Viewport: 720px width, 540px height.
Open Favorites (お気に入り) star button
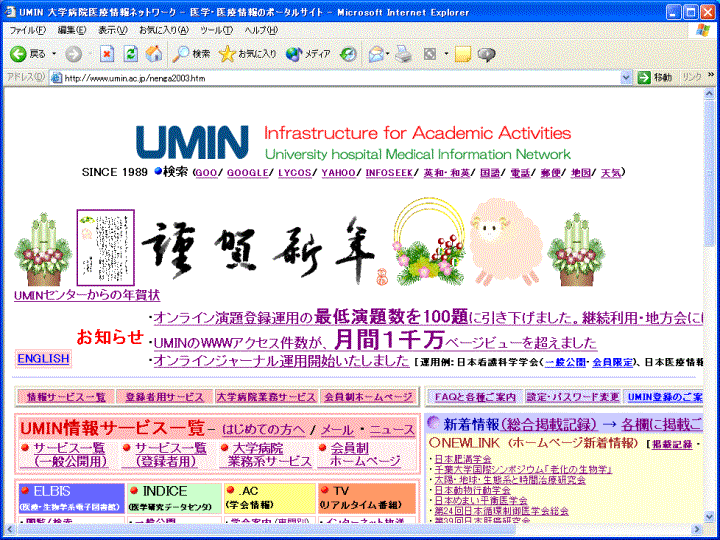pos(248,53)
